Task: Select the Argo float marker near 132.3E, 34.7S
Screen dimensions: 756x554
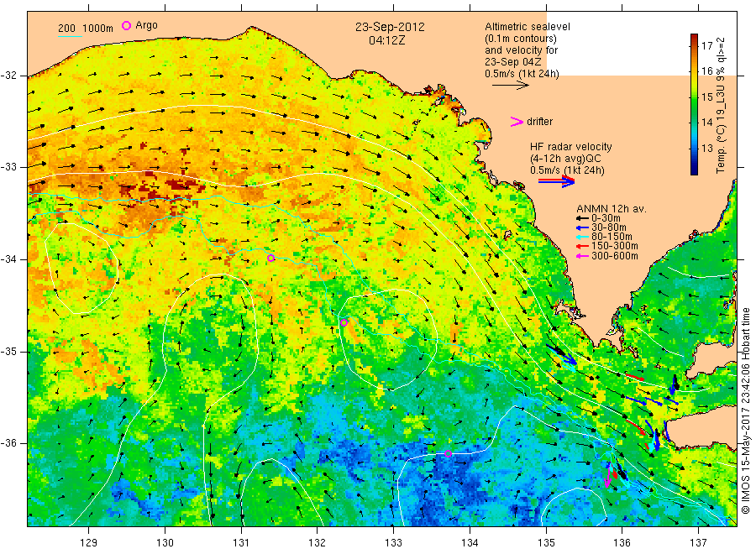Action: click(x=344, y=323)
